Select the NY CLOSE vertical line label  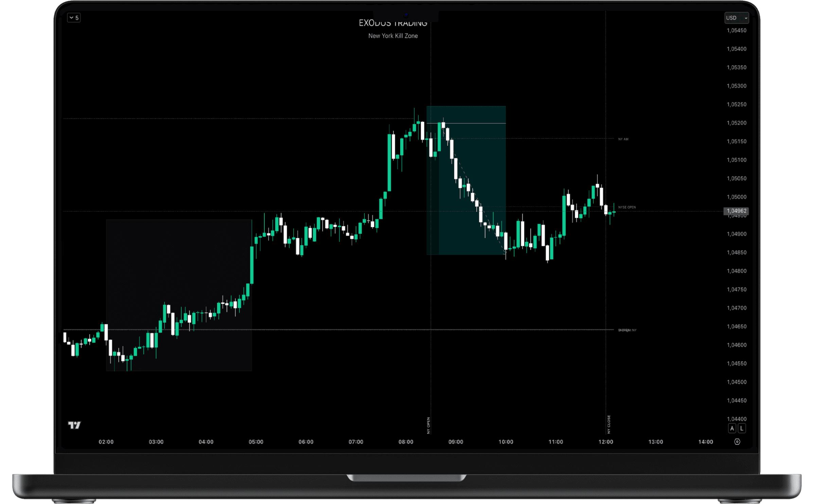pos(609,424)
